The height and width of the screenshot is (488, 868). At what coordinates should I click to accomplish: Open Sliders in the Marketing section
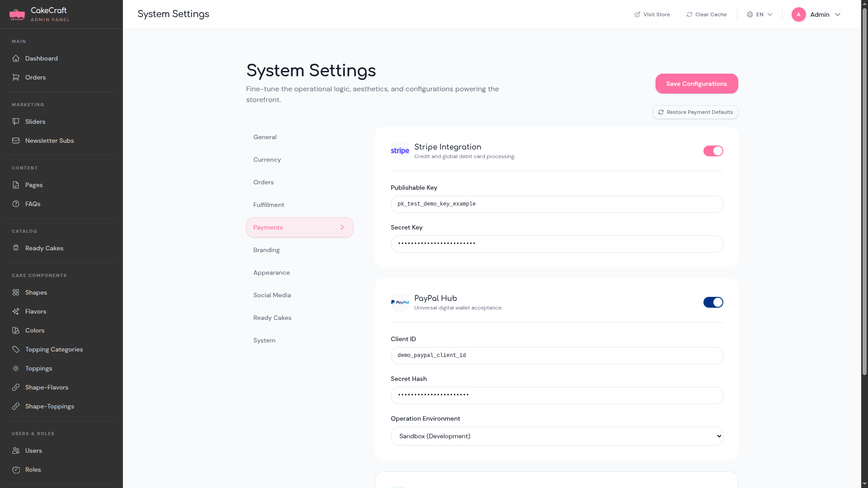tap(35, 122)
